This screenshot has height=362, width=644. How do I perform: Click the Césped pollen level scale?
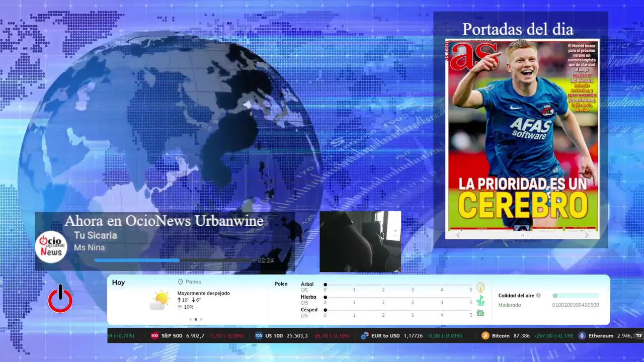tap(398, 310)
